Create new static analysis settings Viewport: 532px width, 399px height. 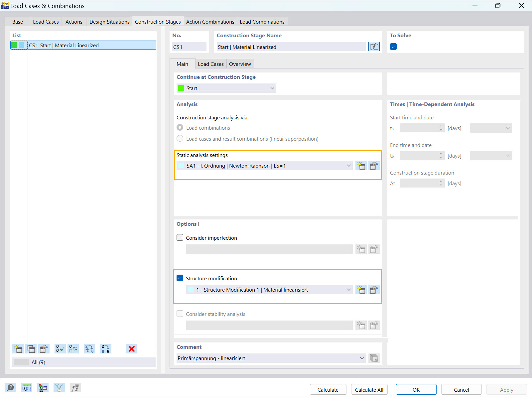[361, 166]
